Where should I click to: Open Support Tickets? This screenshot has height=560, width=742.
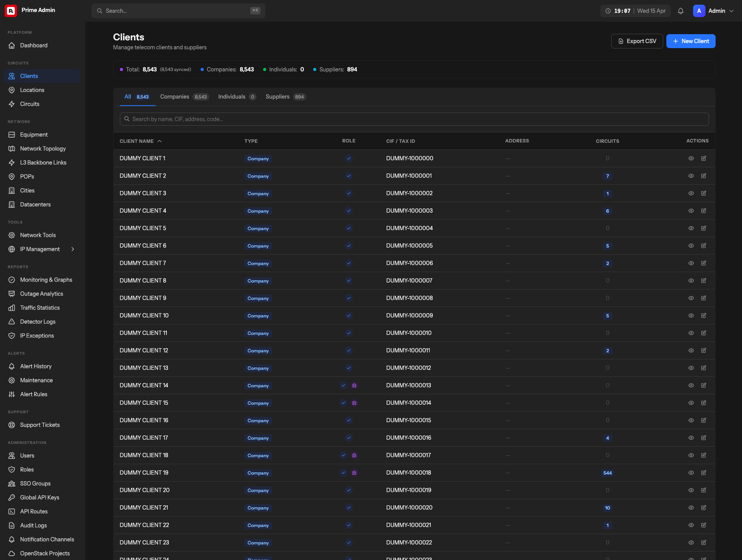coord(40,425)
